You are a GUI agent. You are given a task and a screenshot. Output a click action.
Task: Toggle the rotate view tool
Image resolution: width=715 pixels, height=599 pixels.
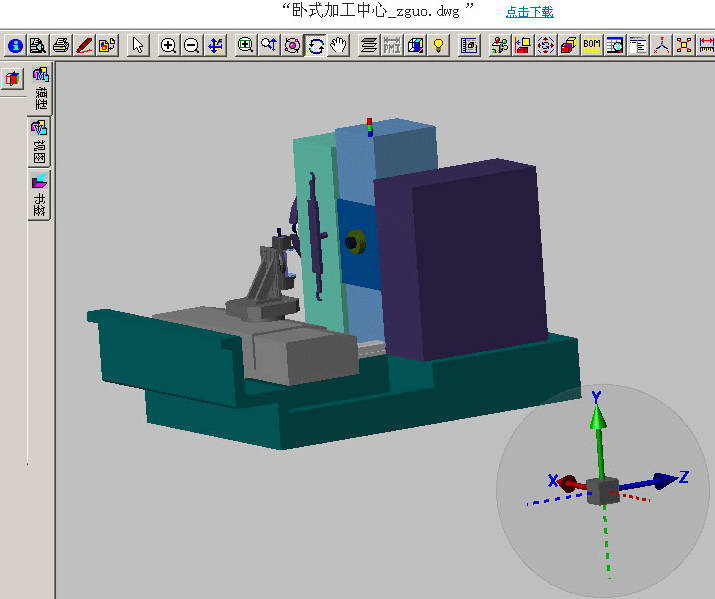tap(316, 45)
